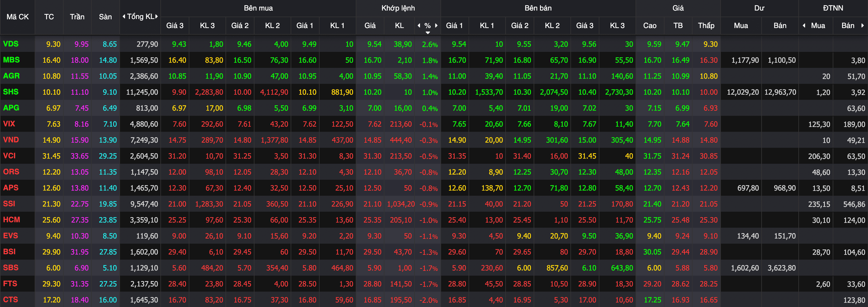Click the Bên bán group header

[x=538, y=8]
